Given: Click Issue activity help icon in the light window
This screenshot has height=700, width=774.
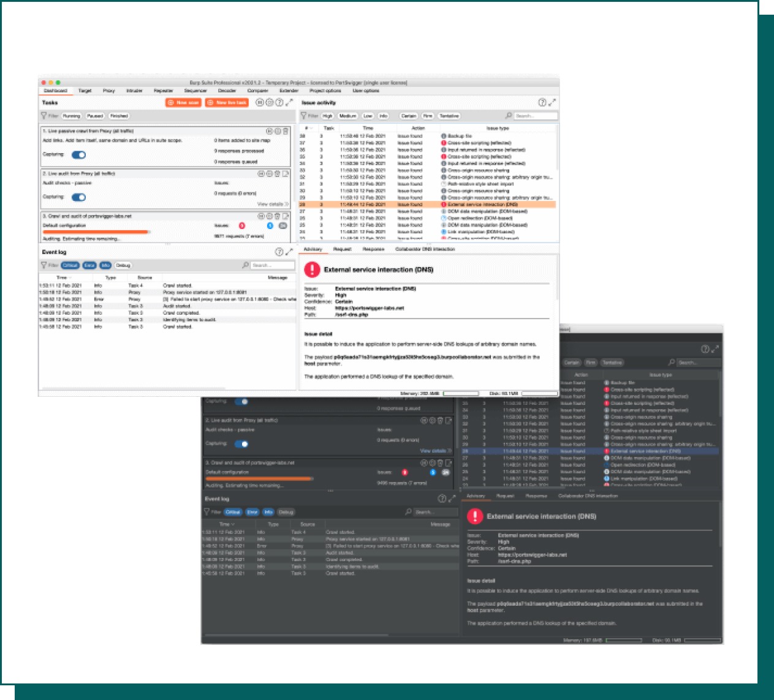Looking at the screenshot, I should pyautogui.click(x=542, y=102).
